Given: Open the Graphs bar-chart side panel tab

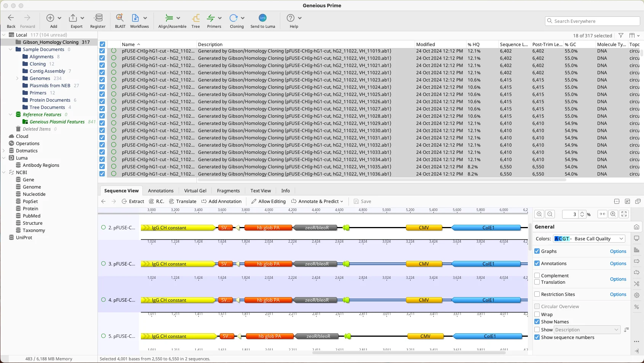Looking at the screenshot, I should [x=636, y=250].
